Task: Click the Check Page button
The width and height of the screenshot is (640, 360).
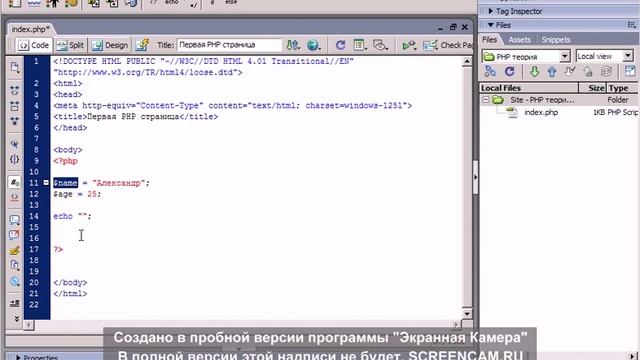Action: coord(448,45)
